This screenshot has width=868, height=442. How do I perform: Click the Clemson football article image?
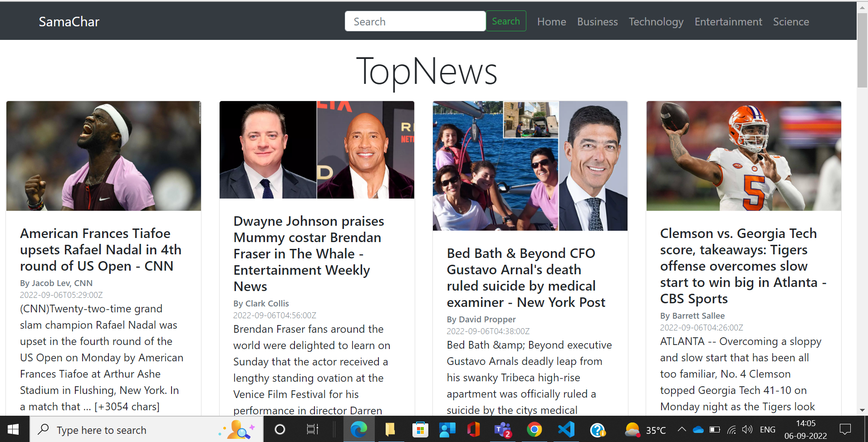pos(744,155)
